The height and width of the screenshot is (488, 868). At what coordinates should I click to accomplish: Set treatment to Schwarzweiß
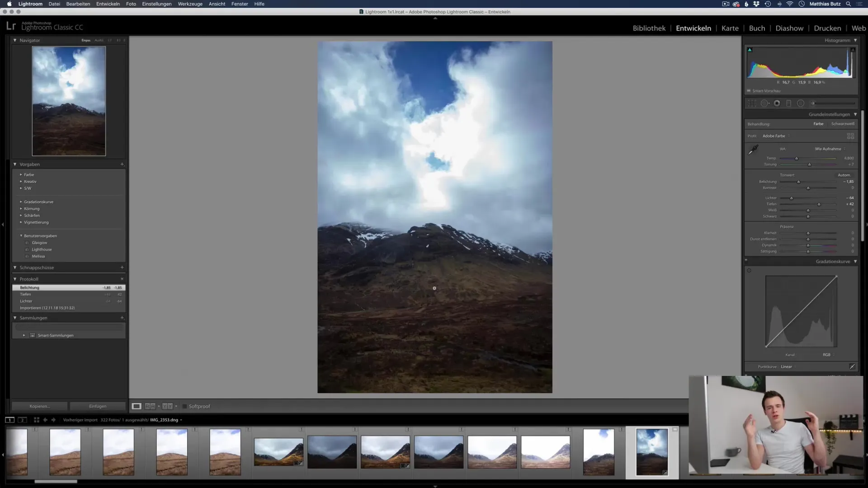click(843, 124)
